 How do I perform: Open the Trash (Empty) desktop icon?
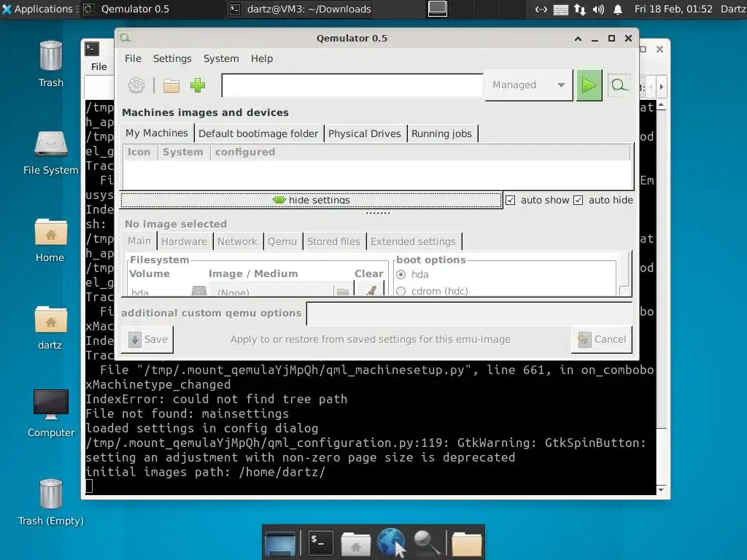coord(51,502)
